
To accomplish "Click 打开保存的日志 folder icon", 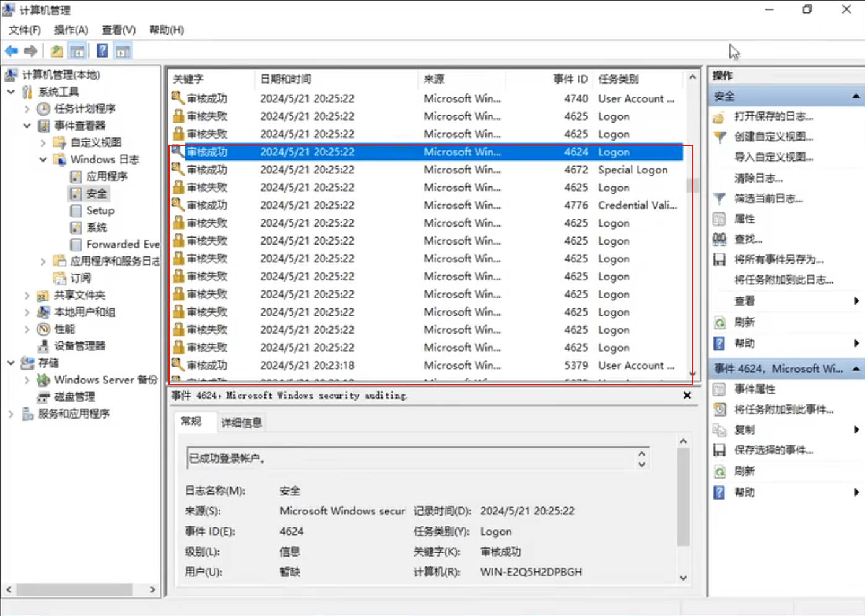I will [719, 117].
